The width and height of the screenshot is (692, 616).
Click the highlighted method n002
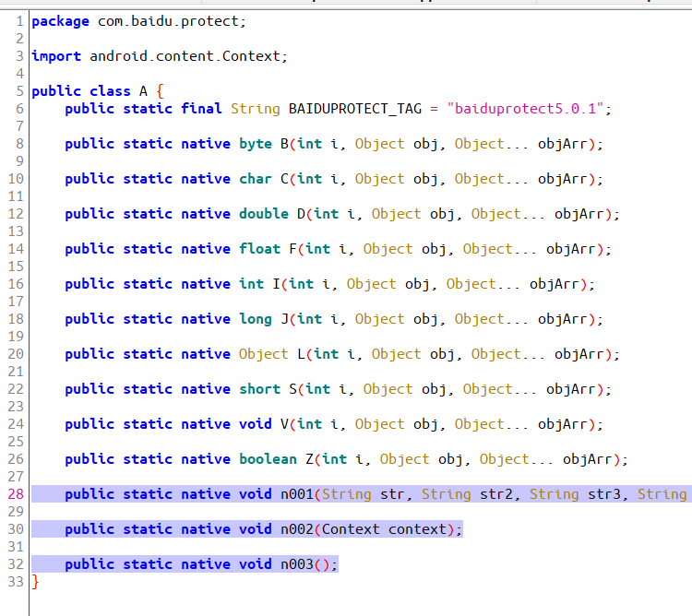[296, 529]
